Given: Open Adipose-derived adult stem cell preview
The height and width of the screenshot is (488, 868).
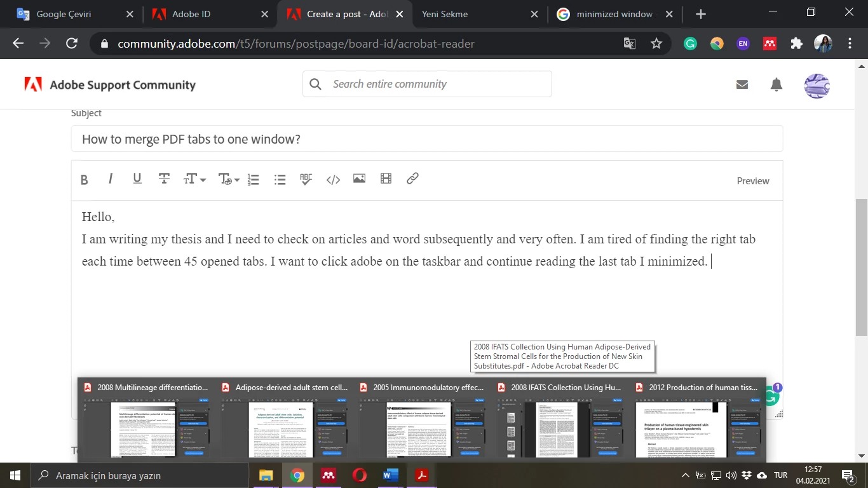Looking at the screenshot, I should tap(285, 420).
